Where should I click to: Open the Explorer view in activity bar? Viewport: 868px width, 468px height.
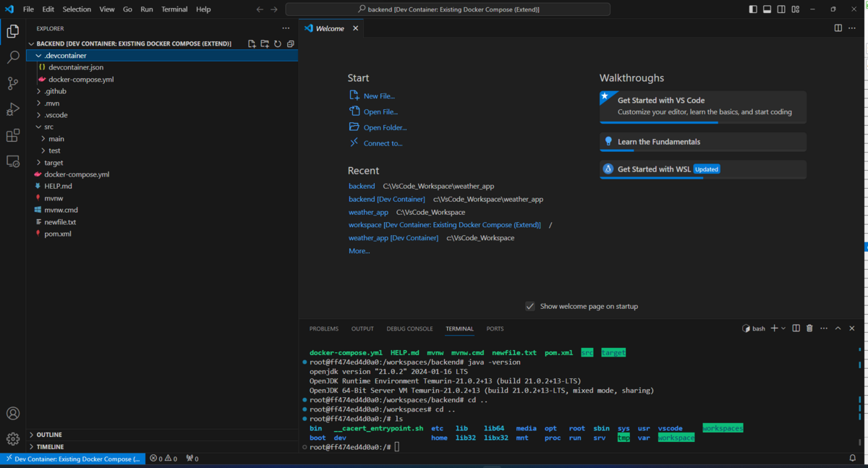(x=13, y=31)
